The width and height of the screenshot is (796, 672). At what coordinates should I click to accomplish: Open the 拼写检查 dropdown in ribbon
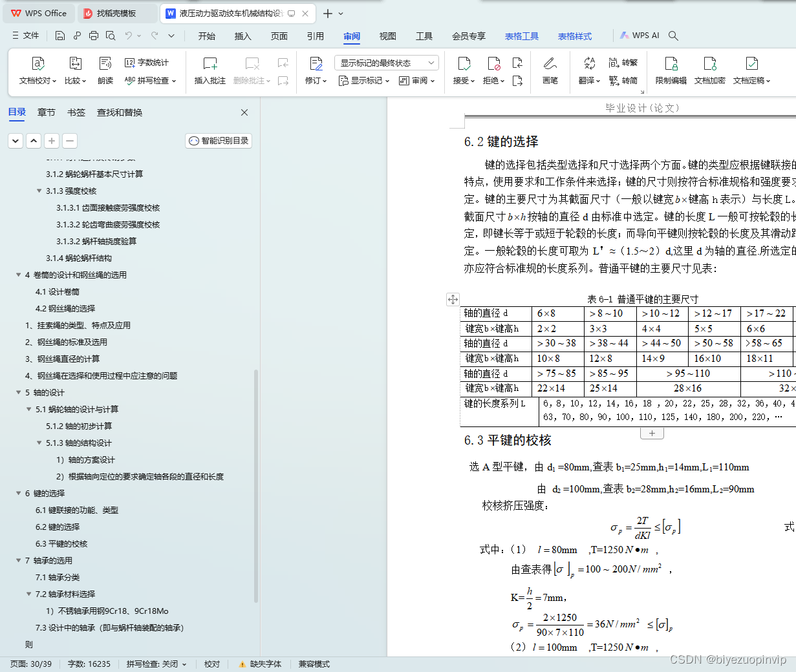[150, 81]
